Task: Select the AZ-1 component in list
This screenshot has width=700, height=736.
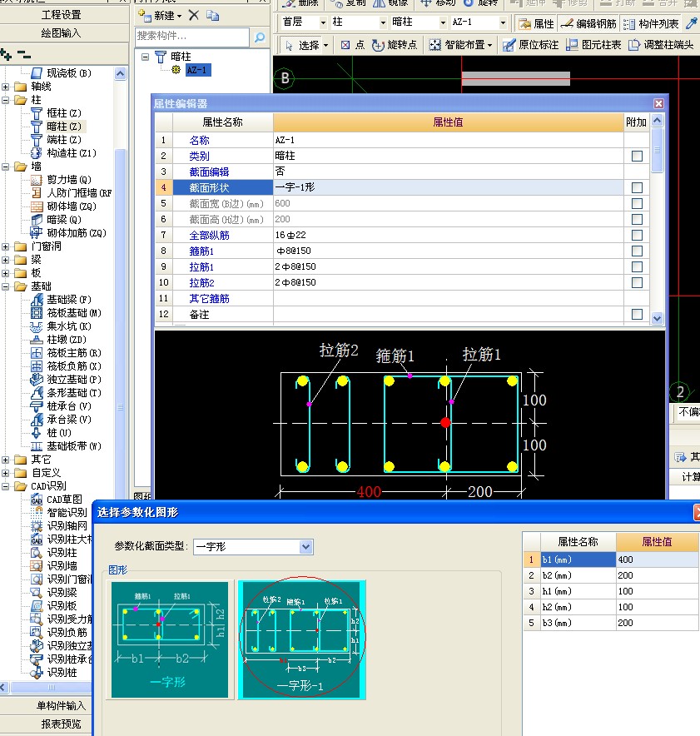Action: pyautogui.click(x=198, y=70)
